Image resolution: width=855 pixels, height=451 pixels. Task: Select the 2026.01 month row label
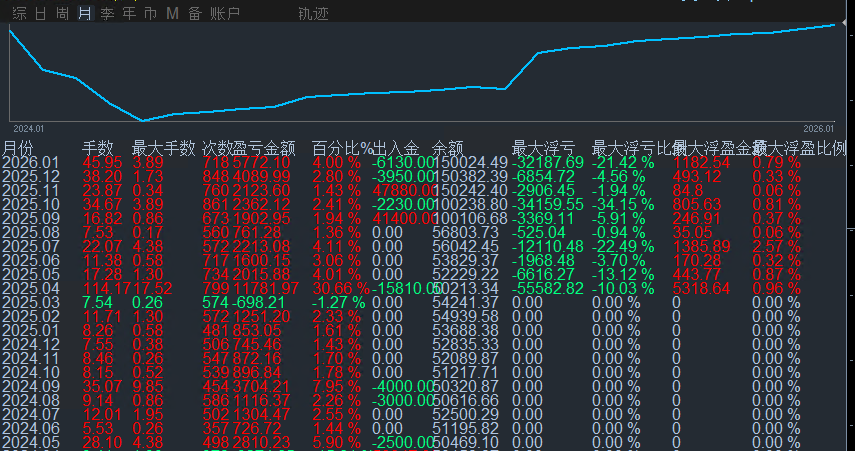(31, 163)
